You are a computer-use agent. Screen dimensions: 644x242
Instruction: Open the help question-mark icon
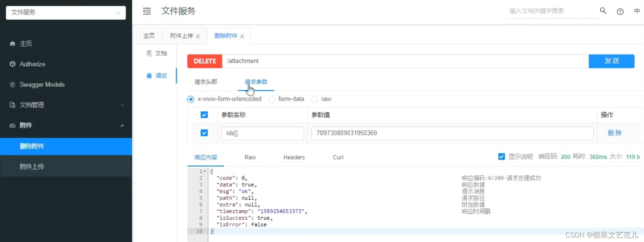(x=620, y=11)
